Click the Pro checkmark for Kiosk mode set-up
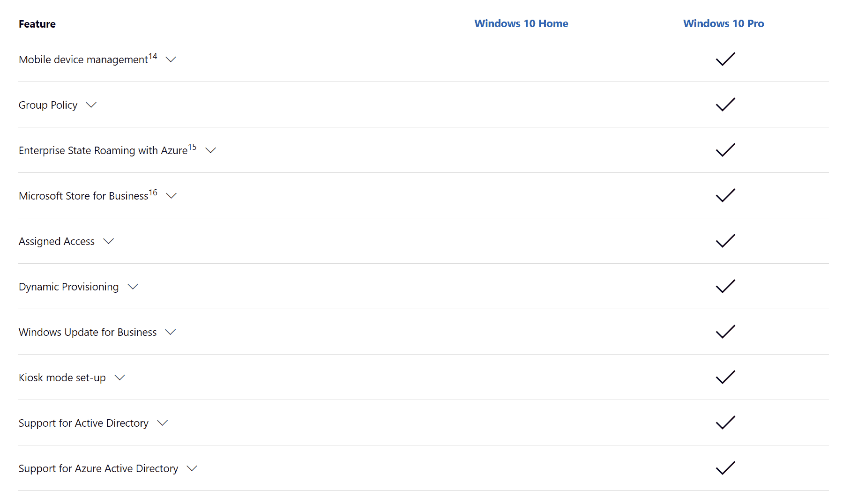850x504 pixels. 725,377
